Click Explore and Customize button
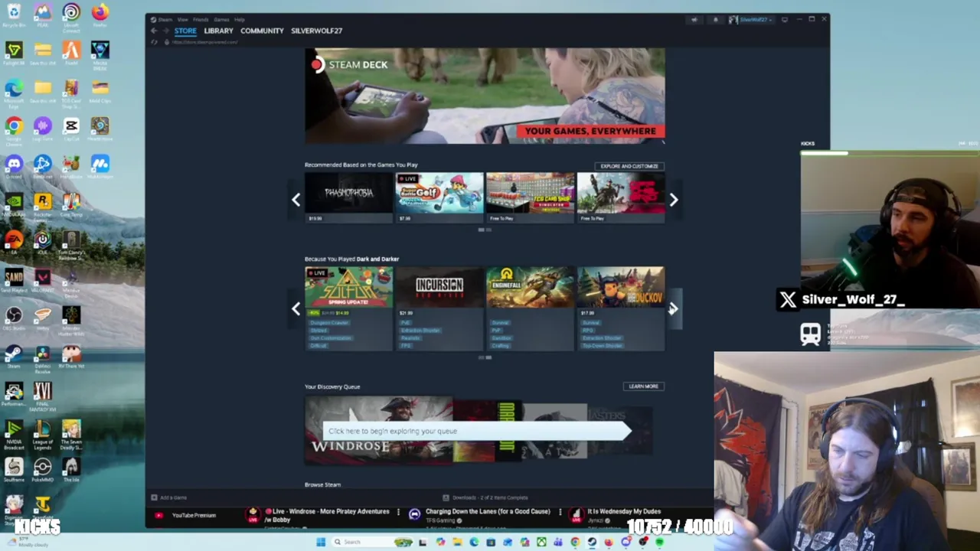The image size is (980, 551). [x=629, y=166]
